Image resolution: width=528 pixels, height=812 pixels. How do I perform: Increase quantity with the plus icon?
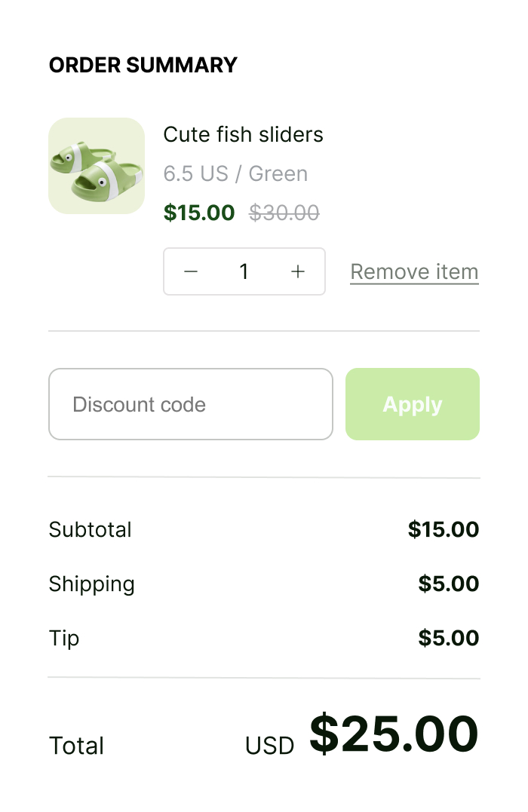[x=298, y=271]
